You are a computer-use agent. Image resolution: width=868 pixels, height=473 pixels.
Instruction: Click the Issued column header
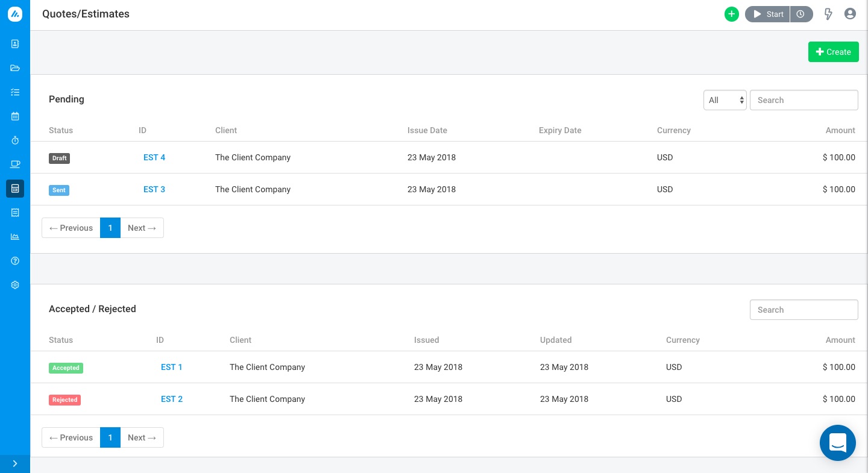click(x=427, y=340)
